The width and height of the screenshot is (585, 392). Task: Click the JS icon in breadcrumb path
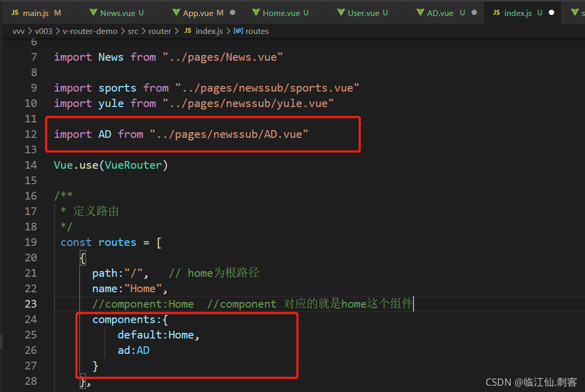[x=187, y=30]
